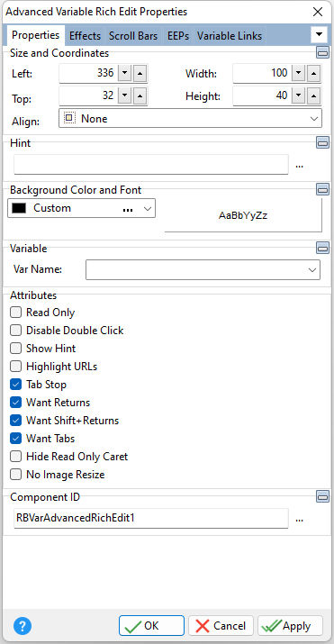Click the Apply button
This screenshot has height=644, width=334.
tap(290, 626)
